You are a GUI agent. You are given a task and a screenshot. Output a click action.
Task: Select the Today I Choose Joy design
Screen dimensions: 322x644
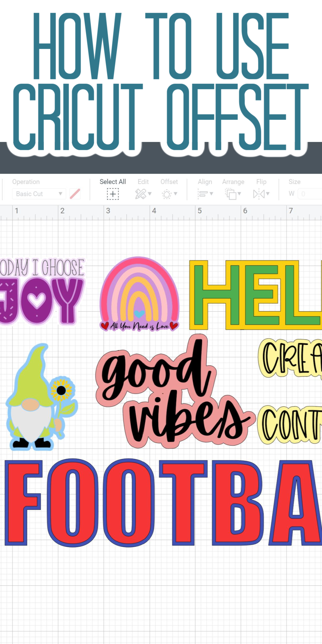(x=42, y=291)
